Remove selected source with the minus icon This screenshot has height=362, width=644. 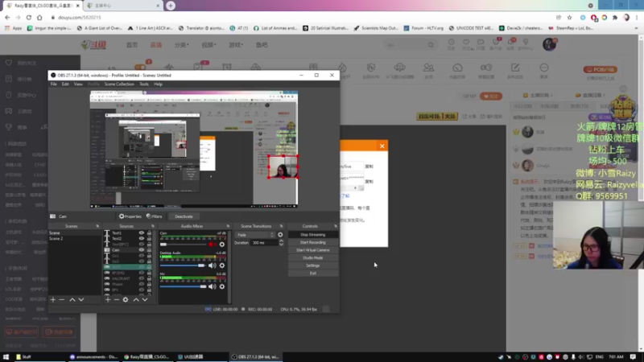(x=117, y=300)
